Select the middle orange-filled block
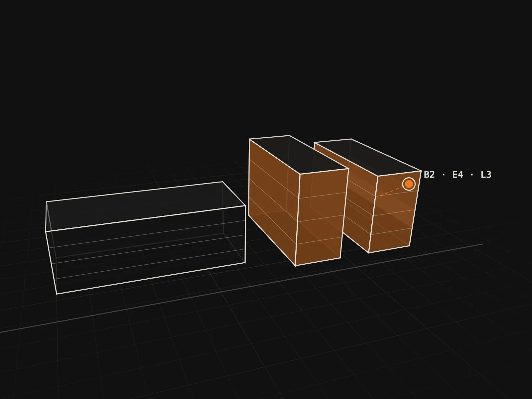Viewport: 532px width, 399px height. [x=299, y=200]
